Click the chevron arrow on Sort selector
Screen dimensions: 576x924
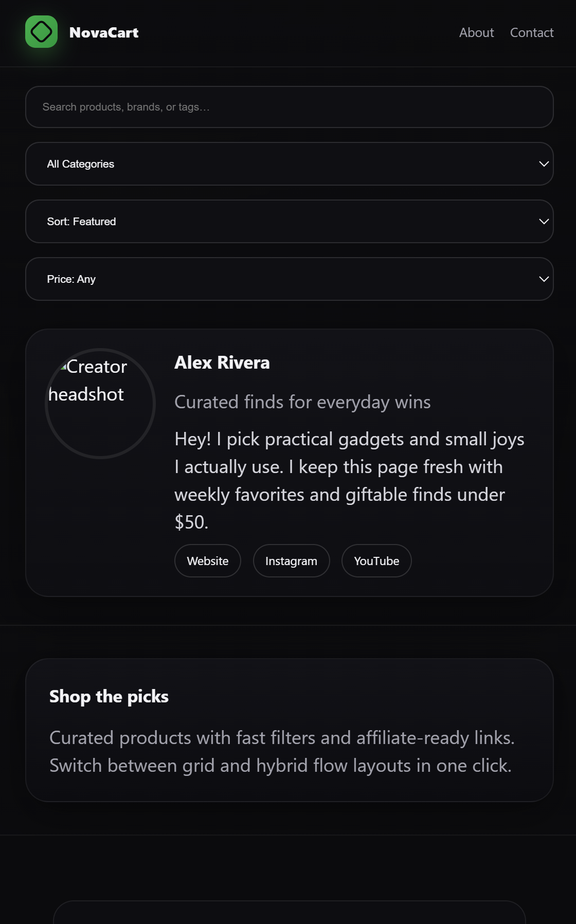coord(544,222)
